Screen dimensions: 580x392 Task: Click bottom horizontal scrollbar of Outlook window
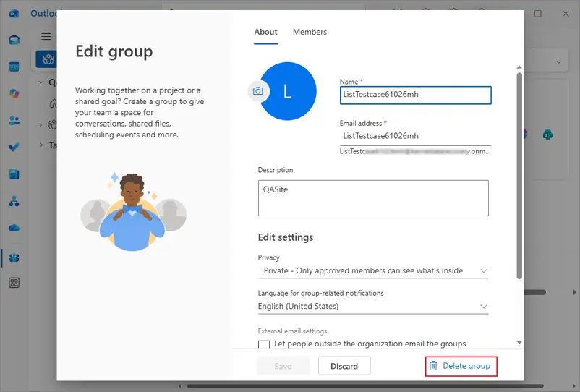tap(364, 386)
